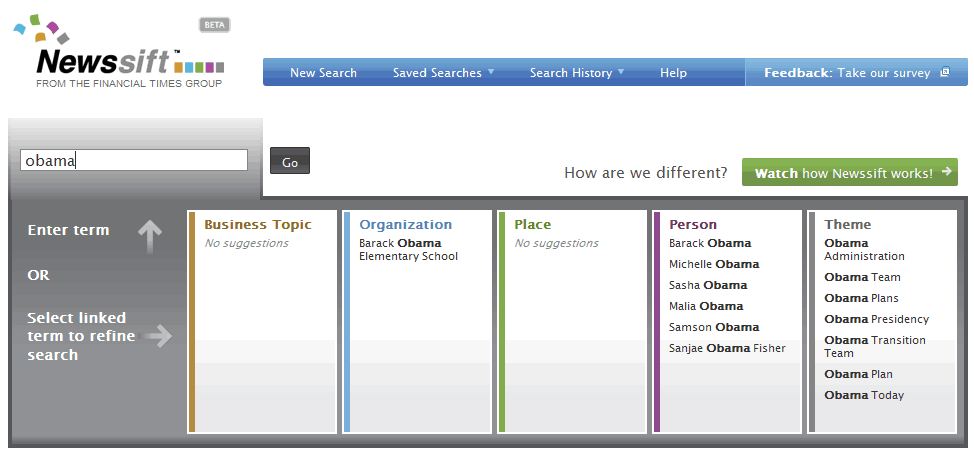Select Obama Administration theme
This screenshot has width=974, height=458.
tap(864, 250)
